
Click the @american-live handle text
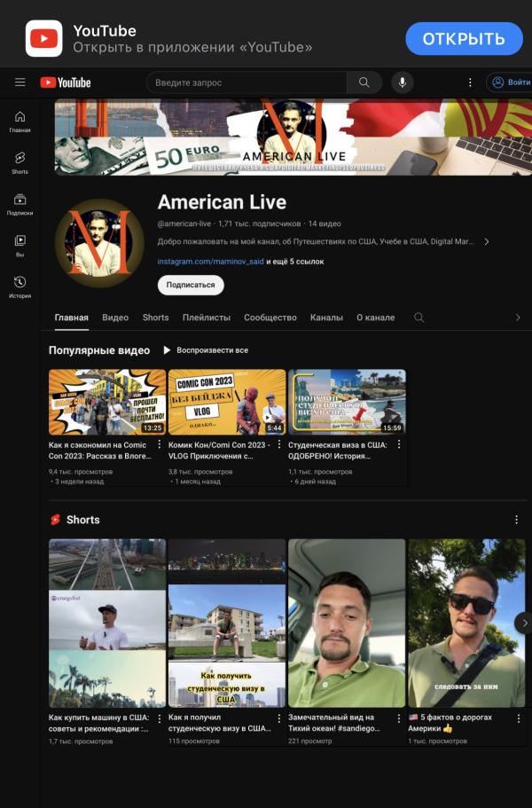(x=184, y=224)
